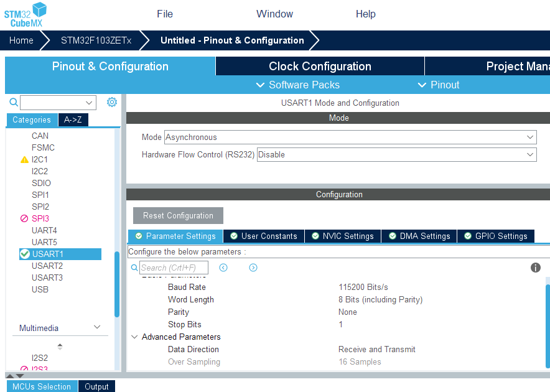
Task: Click the pink disabled icon next to SPI3
Action: (24, 218)
